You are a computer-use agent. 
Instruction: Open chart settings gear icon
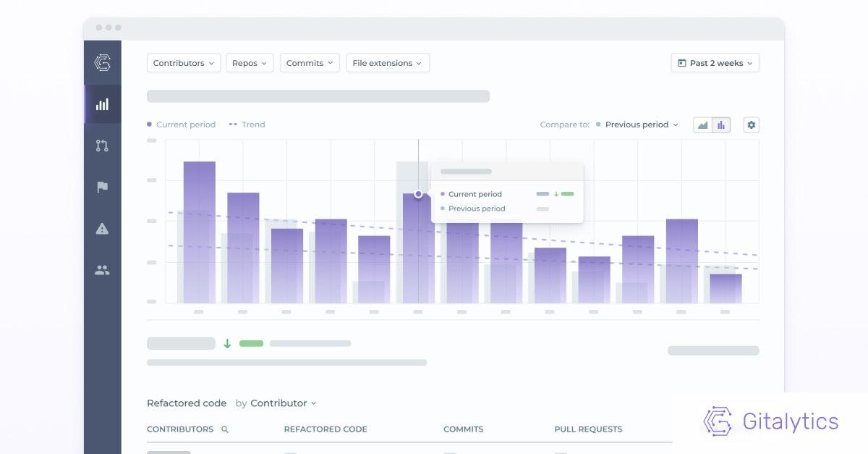coord(751,125)
